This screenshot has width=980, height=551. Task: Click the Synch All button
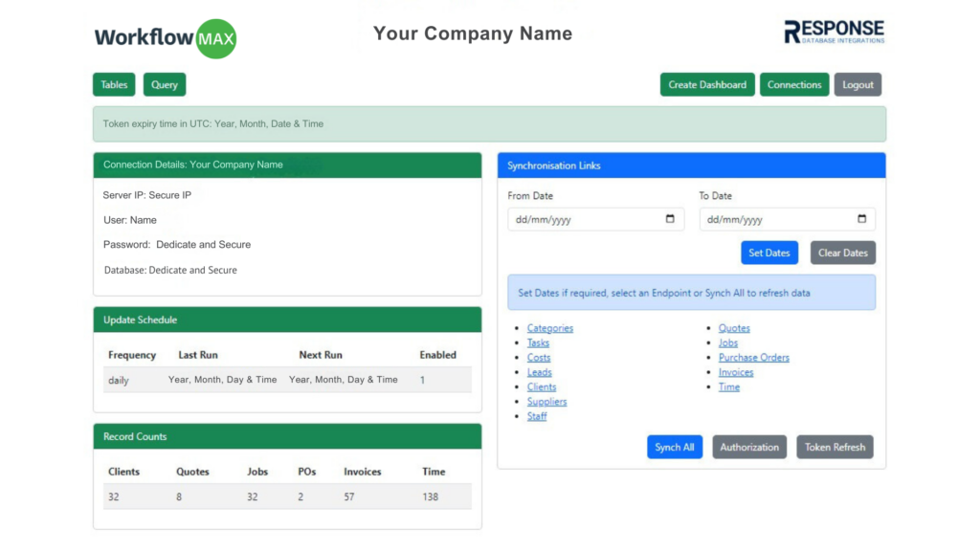coord(675,447)
